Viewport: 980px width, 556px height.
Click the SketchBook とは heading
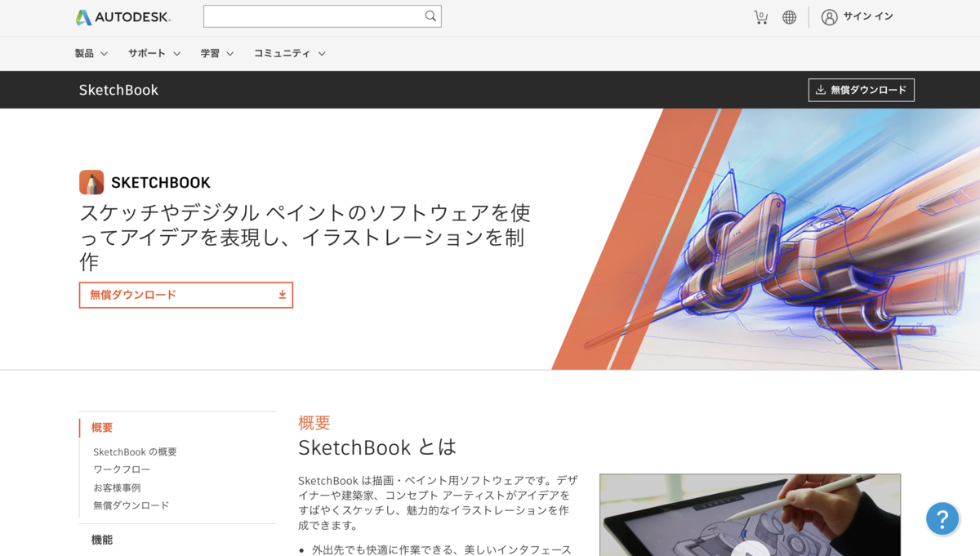click(x=377, y=447)
